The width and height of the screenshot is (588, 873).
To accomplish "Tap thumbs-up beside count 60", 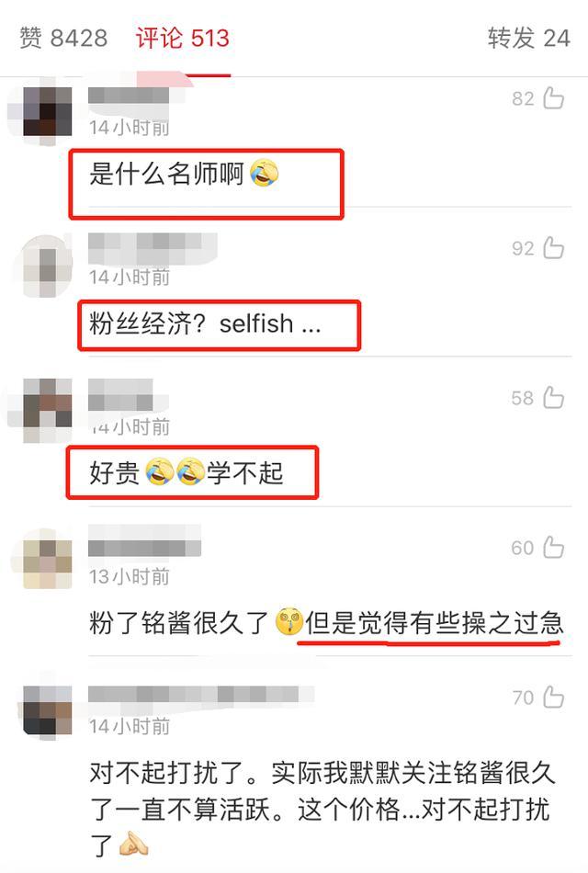I will 553,548.
